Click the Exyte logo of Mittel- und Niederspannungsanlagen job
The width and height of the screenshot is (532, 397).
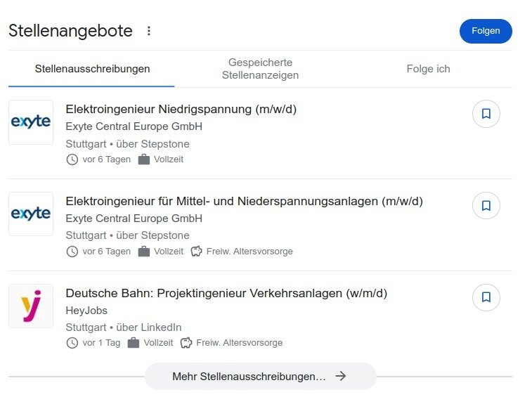coord(31,214)
